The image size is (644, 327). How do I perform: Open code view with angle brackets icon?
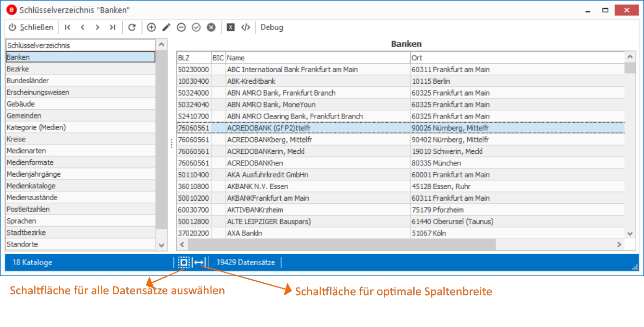tap(246, 28)
